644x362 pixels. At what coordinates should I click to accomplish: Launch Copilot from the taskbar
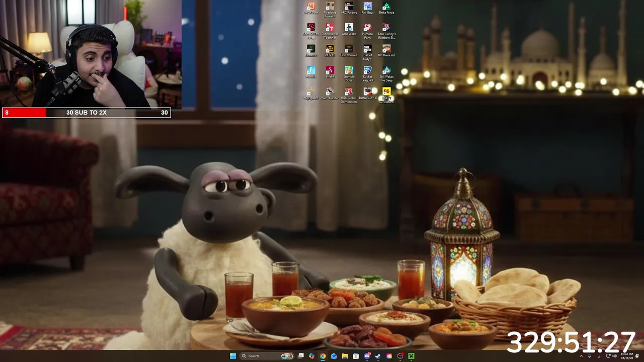pos(311,356)
